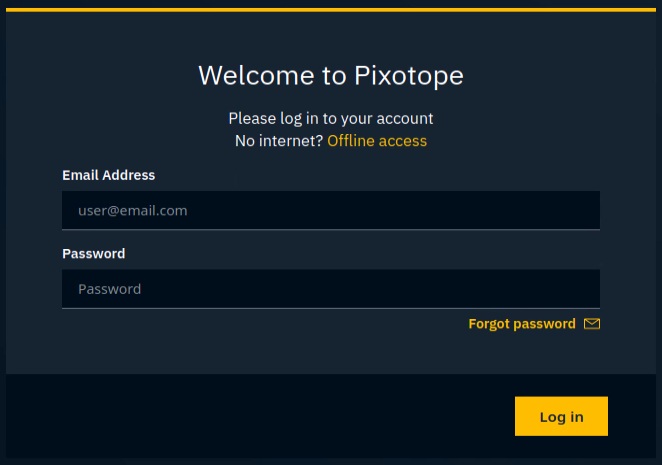Click the Forgot password link
Viewport: 662px width, 465px height.
coord(522,324)
